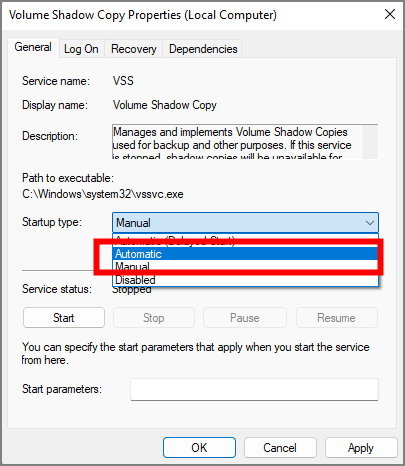Start the Volume Shadow Copy service
The width and height of the screenshot is (405, 466).
[64, 318]
